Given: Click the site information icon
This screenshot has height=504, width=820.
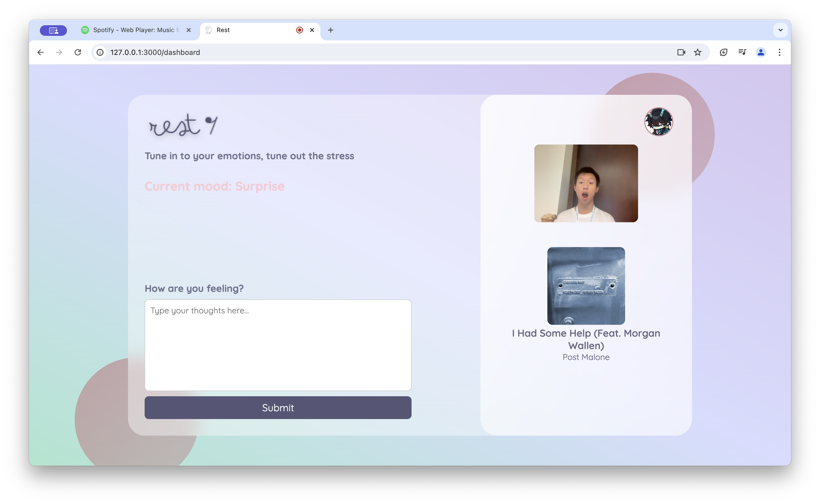Looking at the screenshot, I should pyautogui.click(x=100, y=52).
